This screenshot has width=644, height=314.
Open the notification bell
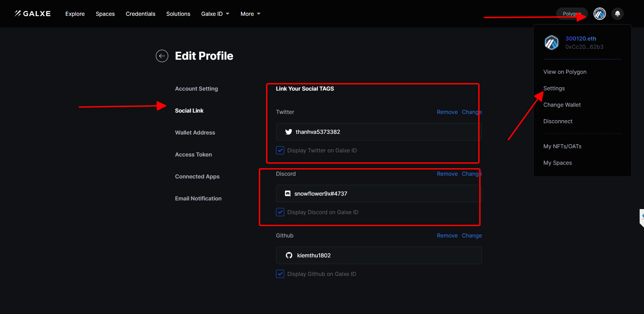click(617, 14)
